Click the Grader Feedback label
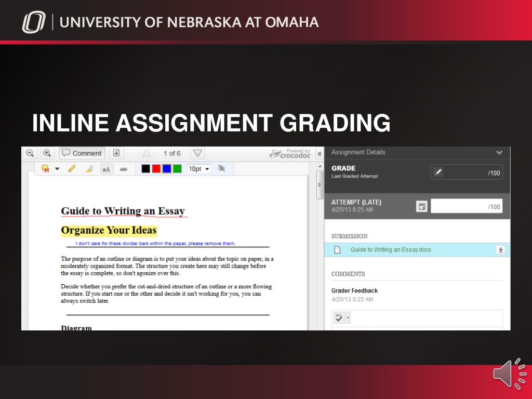 pyautogui.click(x=354, y=291)
